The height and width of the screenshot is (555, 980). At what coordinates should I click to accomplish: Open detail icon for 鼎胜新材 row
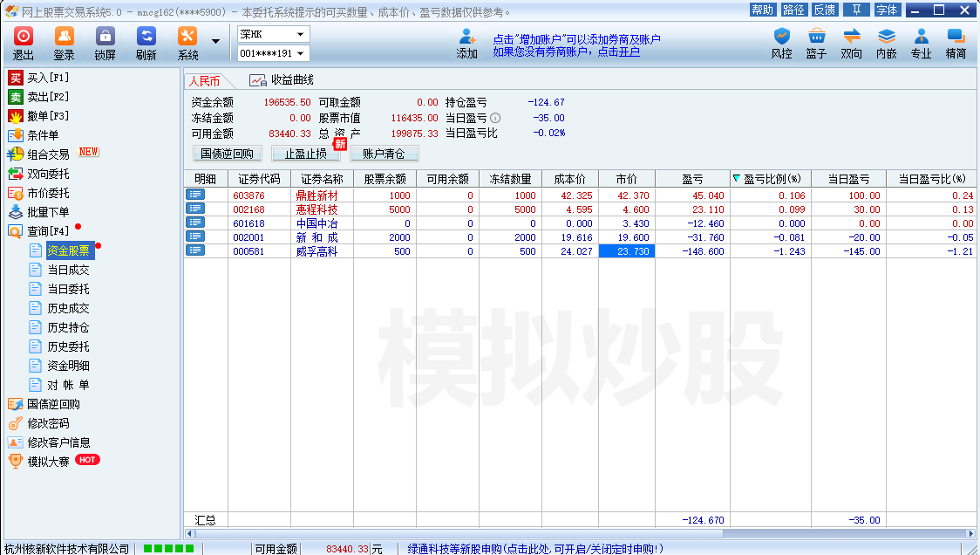click(x=194, y=195)
